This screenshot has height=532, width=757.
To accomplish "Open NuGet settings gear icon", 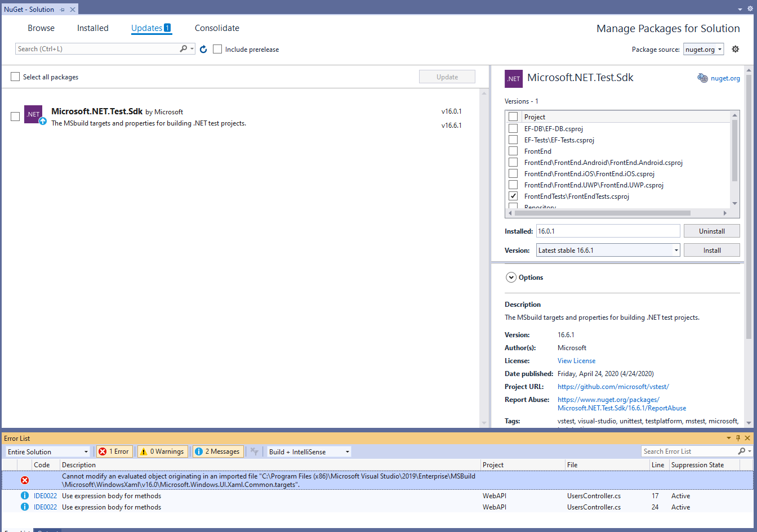I will pyautogui.click(x=735, y=49).
